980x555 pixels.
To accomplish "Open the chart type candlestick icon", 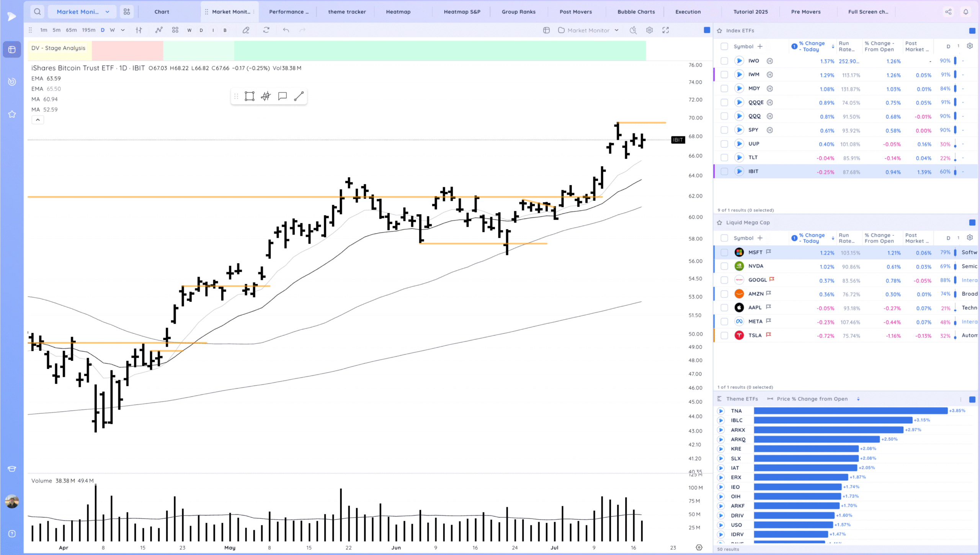I will [x=139, y=30].
